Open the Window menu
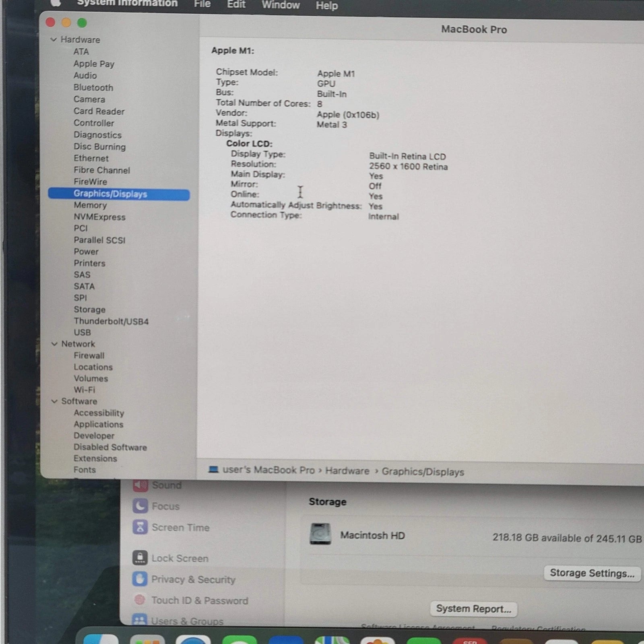Image resolution: width=644 pixels, height=644 pixels. pos(281,5)
